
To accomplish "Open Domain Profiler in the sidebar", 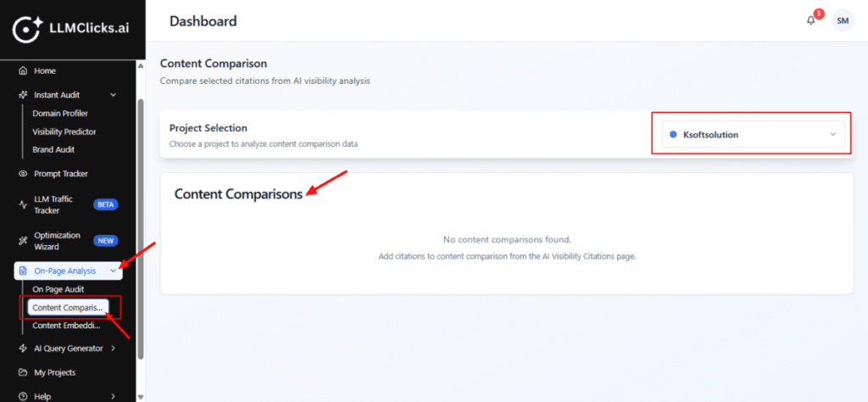I will (60, 113).
